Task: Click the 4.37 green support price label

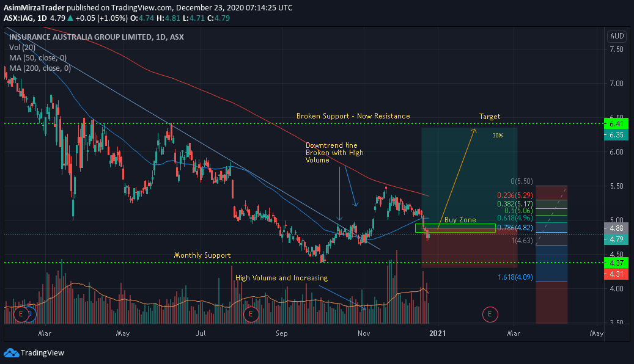Action: point(616,263)
